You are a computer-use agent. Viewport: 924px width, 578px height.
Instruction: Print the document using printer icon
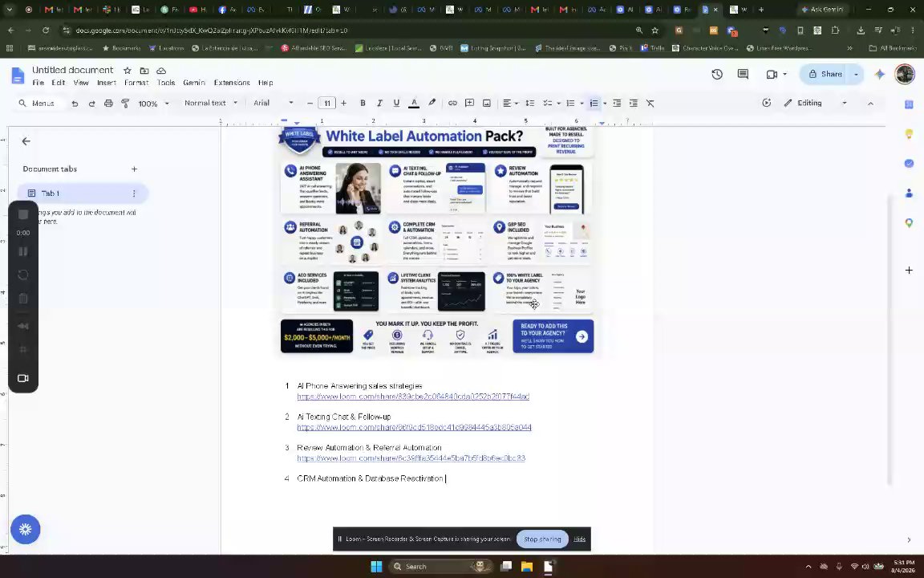coord(108,104)
